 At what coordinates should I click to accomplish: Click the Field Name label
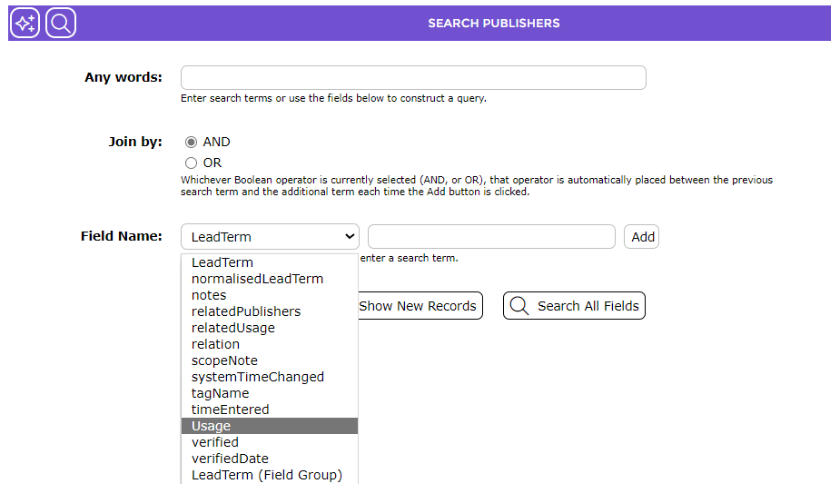(x=121, y=236)
